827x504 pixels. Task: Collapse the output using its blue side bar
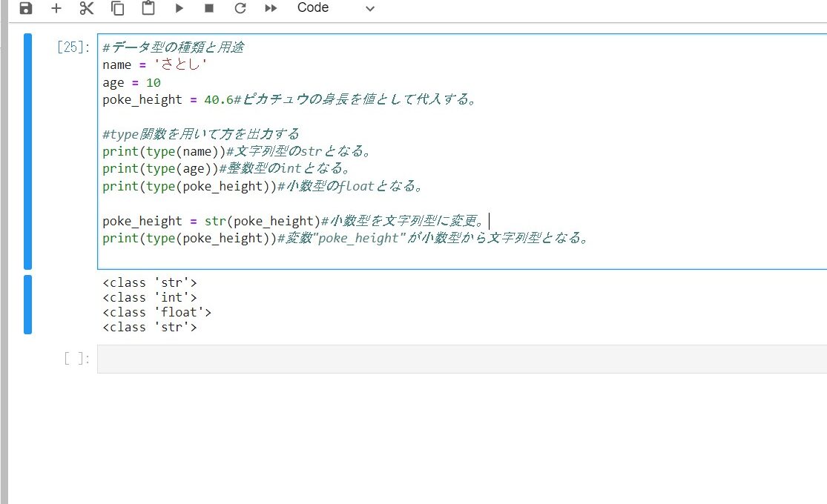(28, 305)
